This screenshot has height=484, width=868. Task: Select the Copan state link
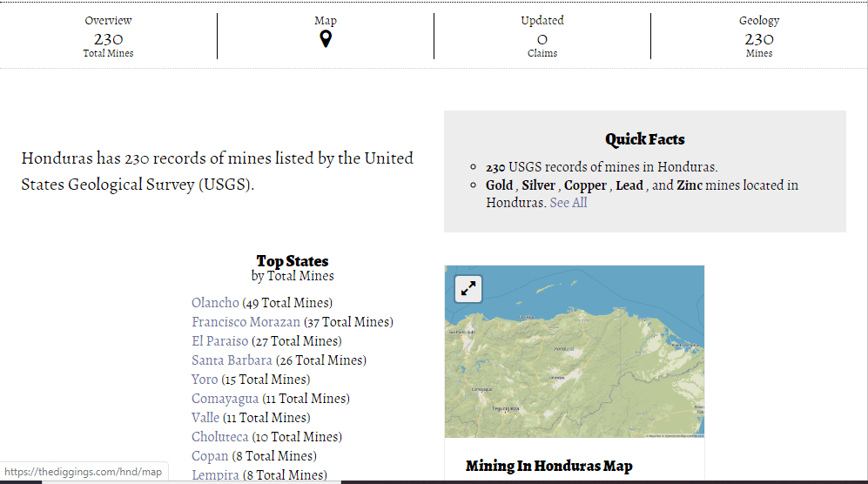point(210,456)
